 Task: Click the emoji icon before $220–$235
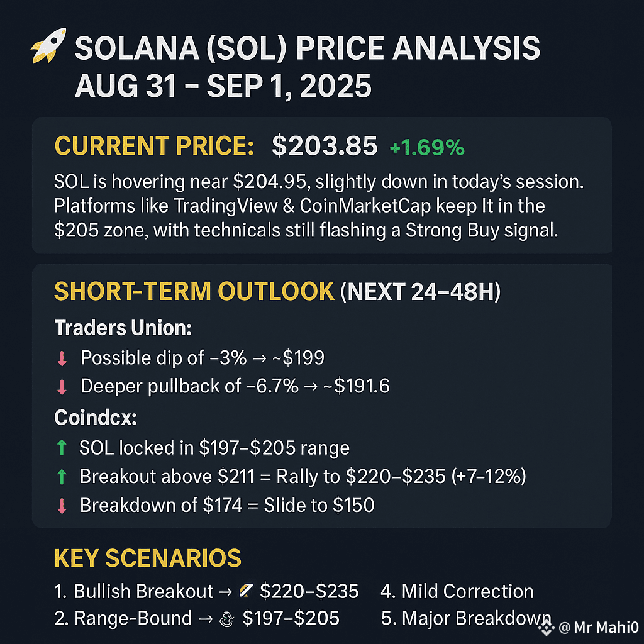click(246, 591)
